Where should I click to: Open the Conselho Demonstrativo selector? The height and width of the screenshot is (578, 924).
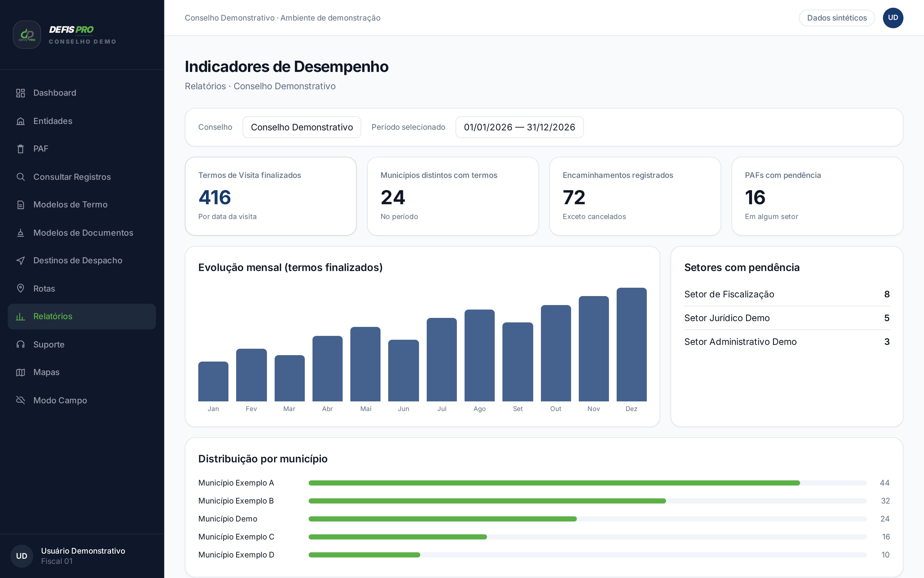pyautogui.click(x=302, y=127)
